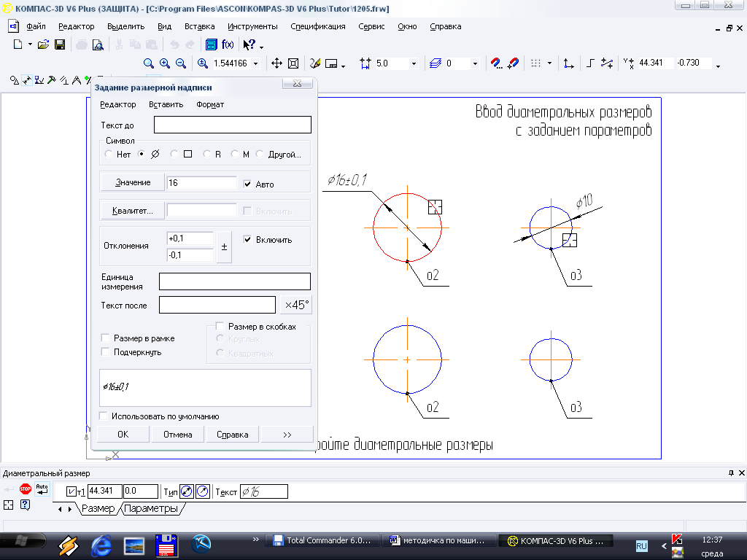Insert the ×45° text button
Image resolution: width=747 pixels, height=560 pixels.
[x=296, y=305]
